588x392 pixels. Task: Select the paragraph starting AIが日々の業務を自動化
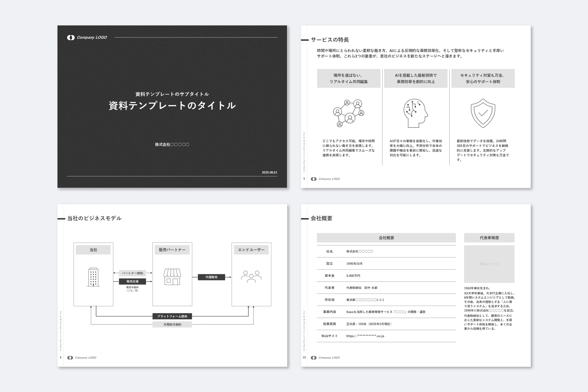tap(416, 148)
